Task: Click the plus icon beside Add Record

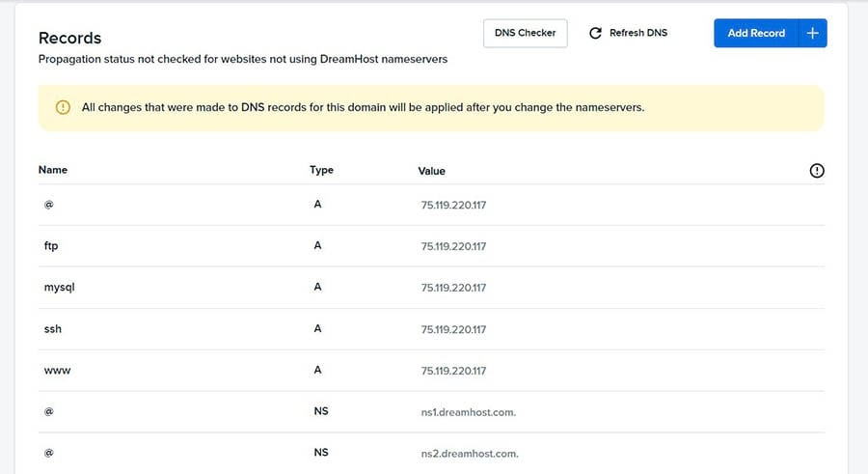Action: 812,33
